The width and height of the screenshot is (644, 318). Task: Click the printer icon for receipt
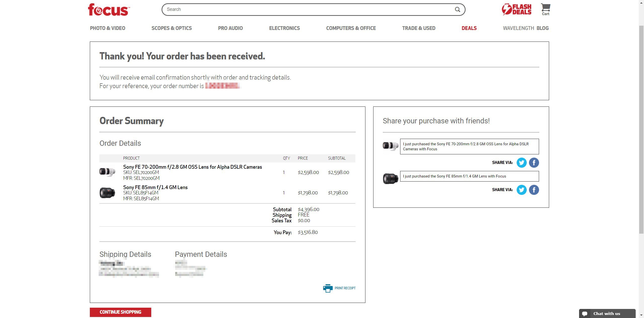click(x=328, y=288)
